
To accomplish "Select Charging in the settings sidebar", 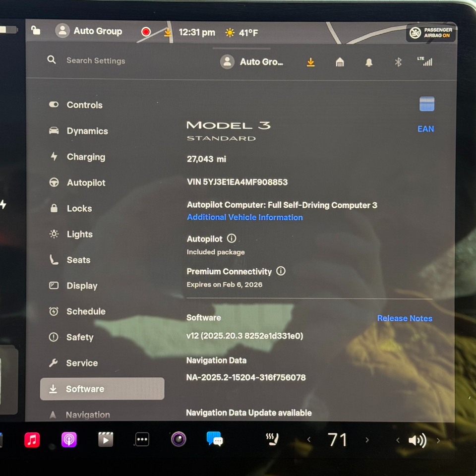I will [86, 157].
